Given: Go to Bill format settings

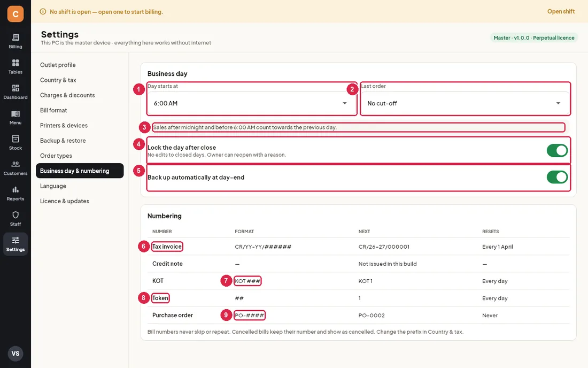Looking at the screenshot, I should point(53,110).
